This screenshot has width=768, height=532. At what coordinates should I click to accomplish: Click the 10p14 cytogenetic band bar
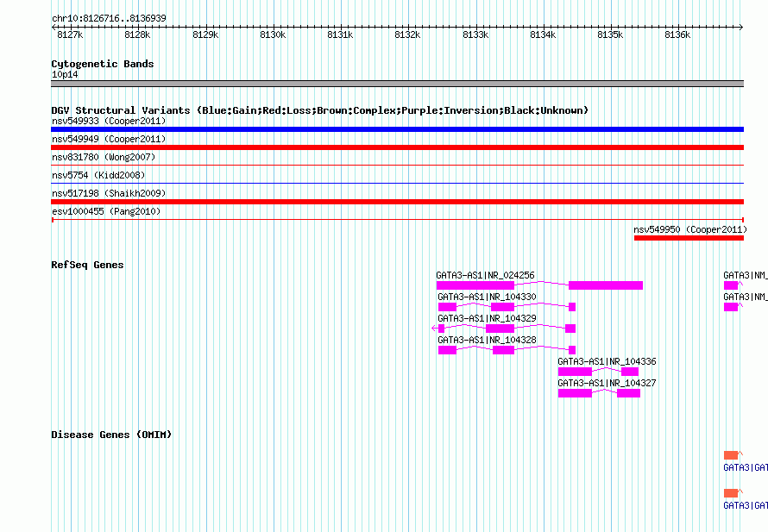pos(397,84)
